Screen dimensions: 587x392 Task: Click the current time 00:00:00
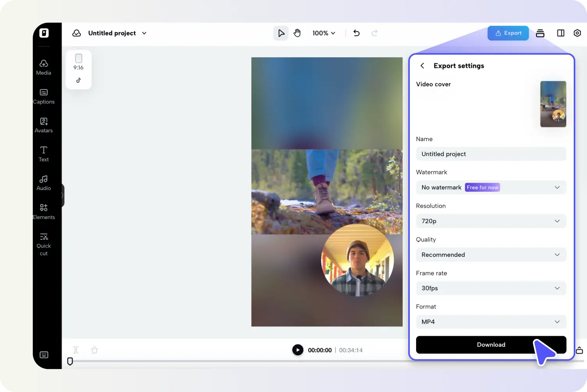(320, 350)
